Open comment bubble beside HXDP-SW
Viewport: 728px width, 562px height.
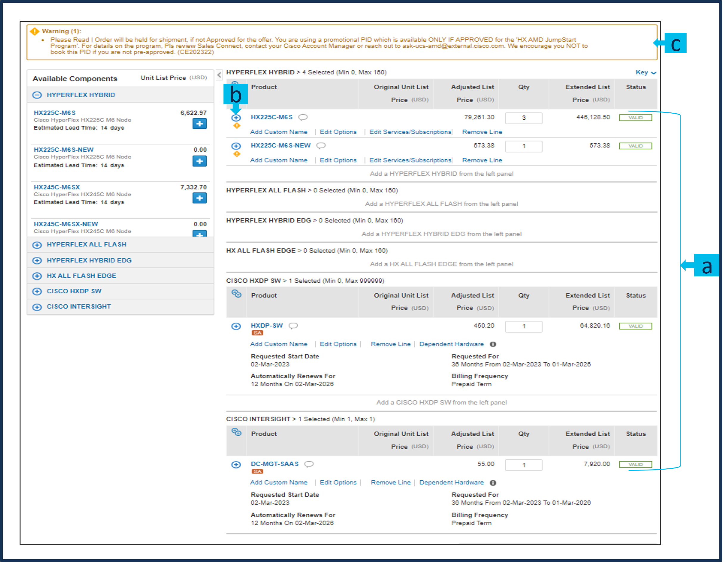coord(293,326)
